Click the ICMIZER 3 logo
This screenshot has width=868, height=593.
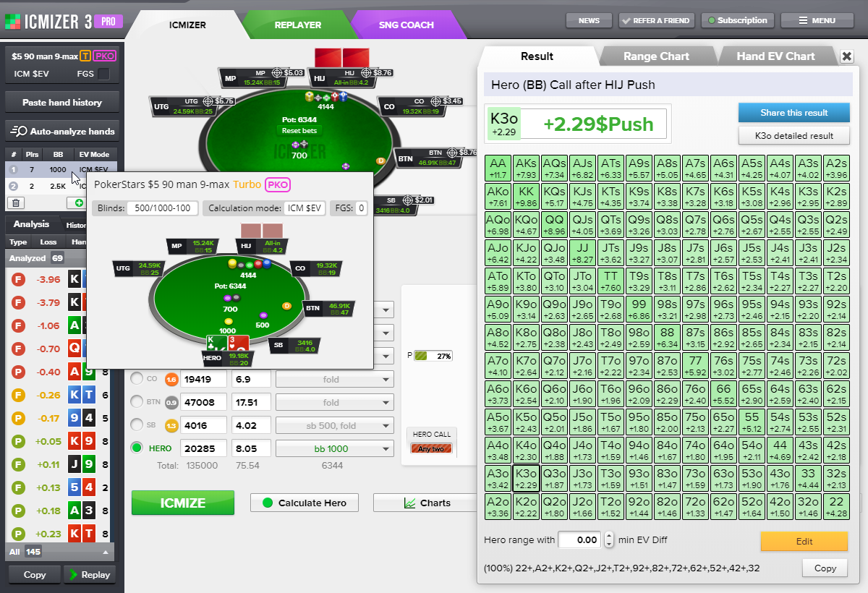click(x=64, y=21)
